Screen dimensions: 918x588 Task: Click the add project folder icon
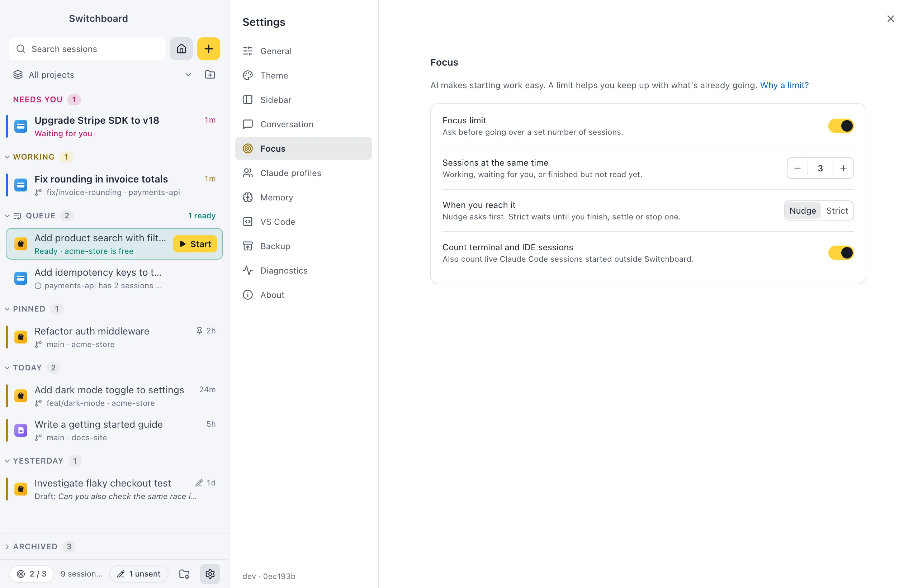210,75
